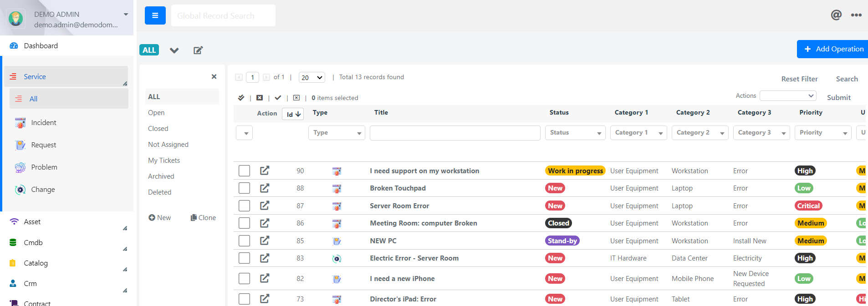Focus the Title filter text field
868x306 pixels.
click(x=455, y=133)
